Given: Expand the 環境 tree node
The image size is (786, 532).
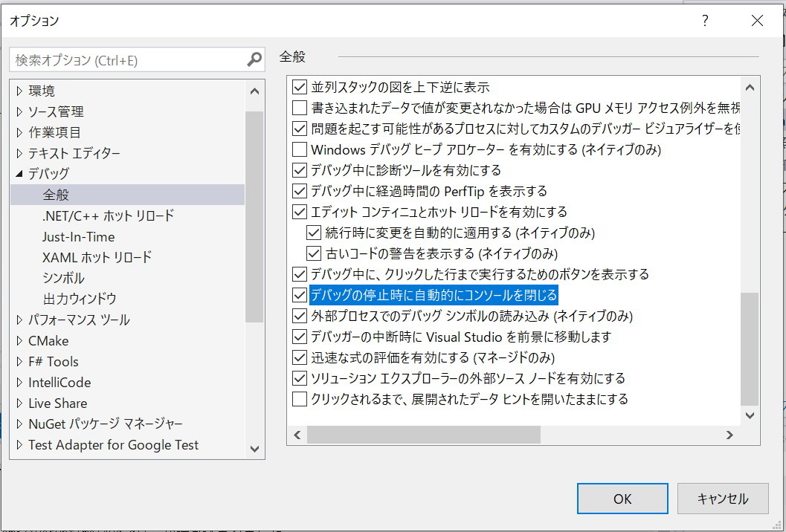Looking at the screenshot, I should pos(19,91).
